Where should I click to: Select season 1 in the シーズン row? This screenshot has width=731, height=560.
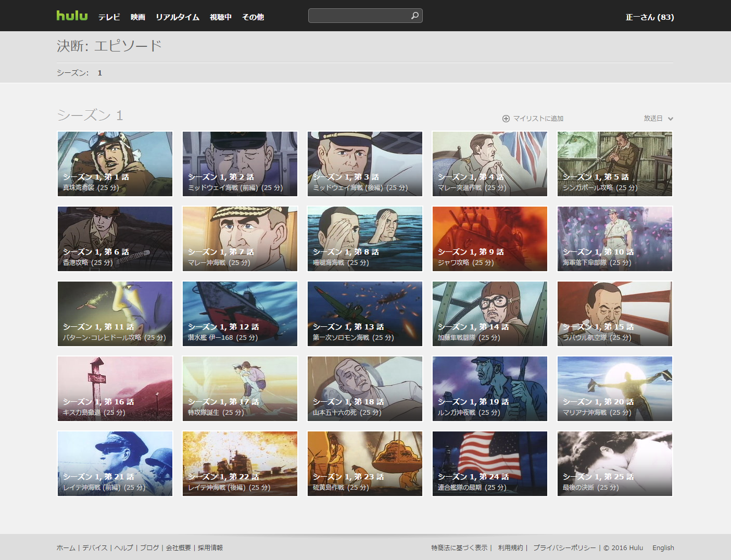[99, 73]
